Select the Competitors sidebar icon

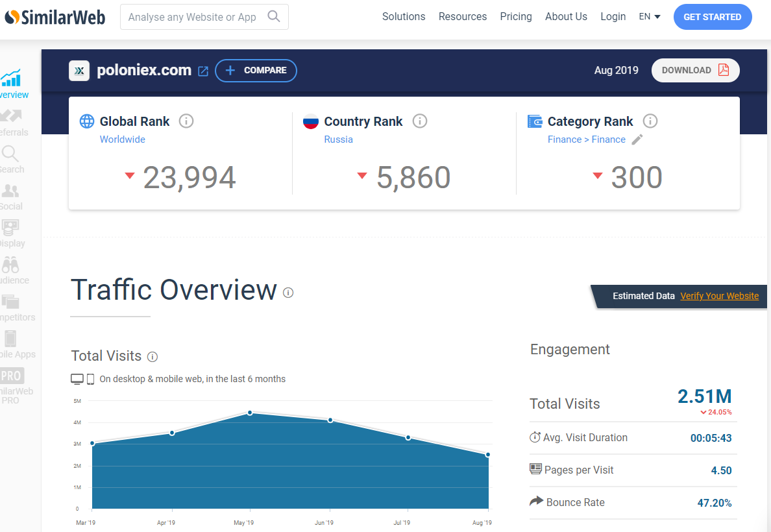(x=10, y=302)
